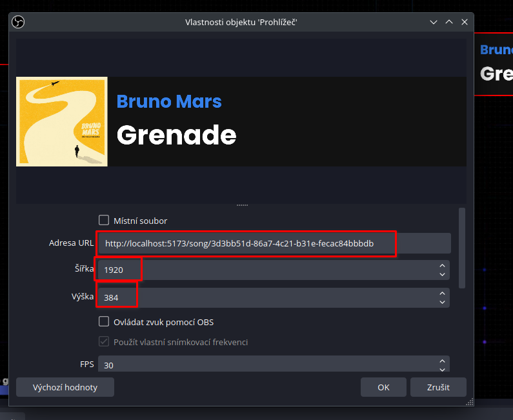This screenshot has width=513, height=420.
Task: Click the Bruno Mars album cover thumbnail
Action: (x=62, y=122)
